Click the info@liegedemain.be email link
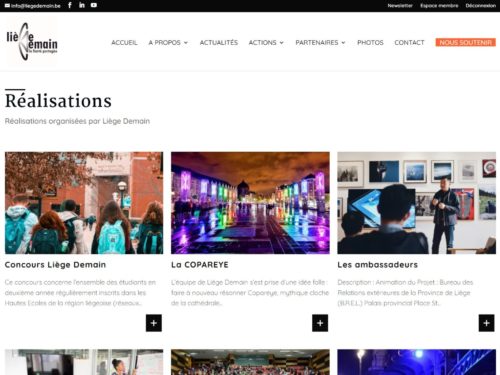Image resolution: width=500 pixels, height=375 pixels. point(33,6)
